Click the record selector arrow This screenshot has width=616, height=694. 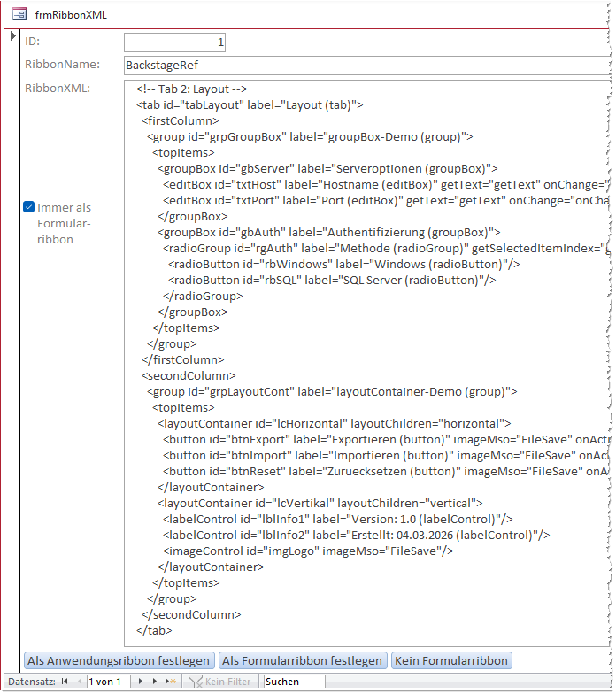click(12, 35)
